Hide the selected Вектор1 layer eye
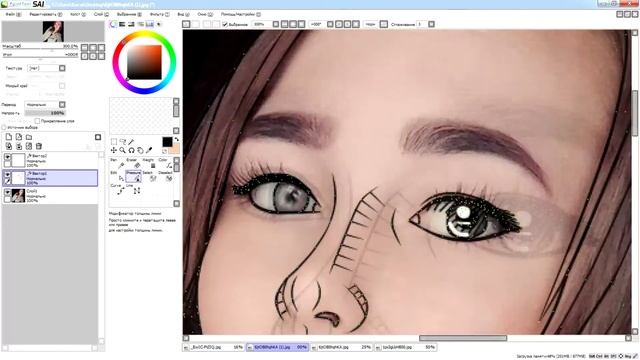Image resolution: width=640 pixels, height=360 pixels. coord(7,174)
